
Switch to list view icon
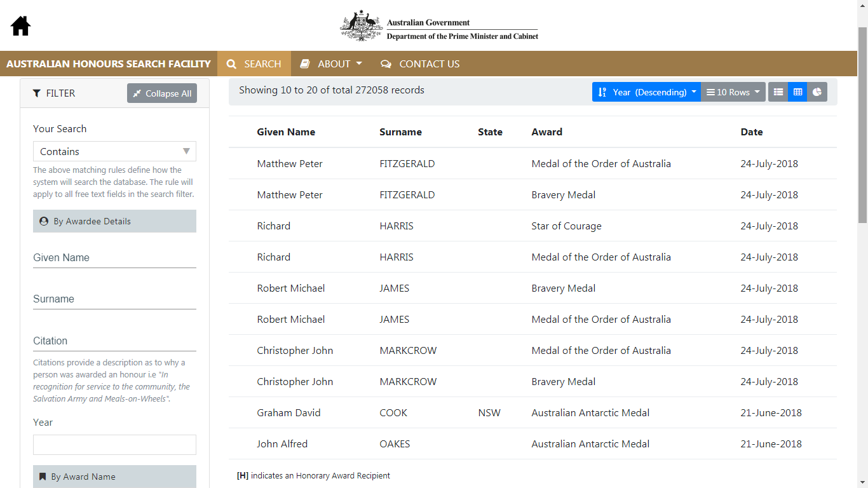click(778, 92)
